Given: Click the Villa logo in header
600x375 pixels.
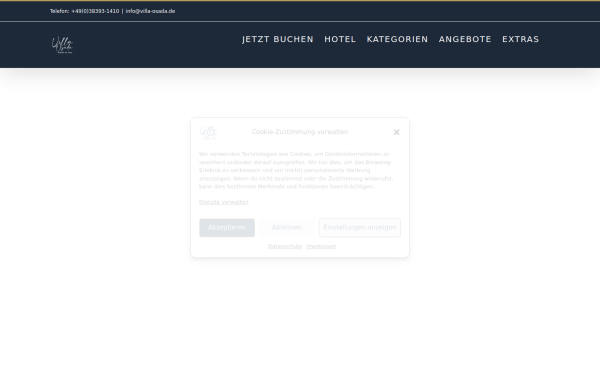Looking at the screenshot, I should coord(62,45).
